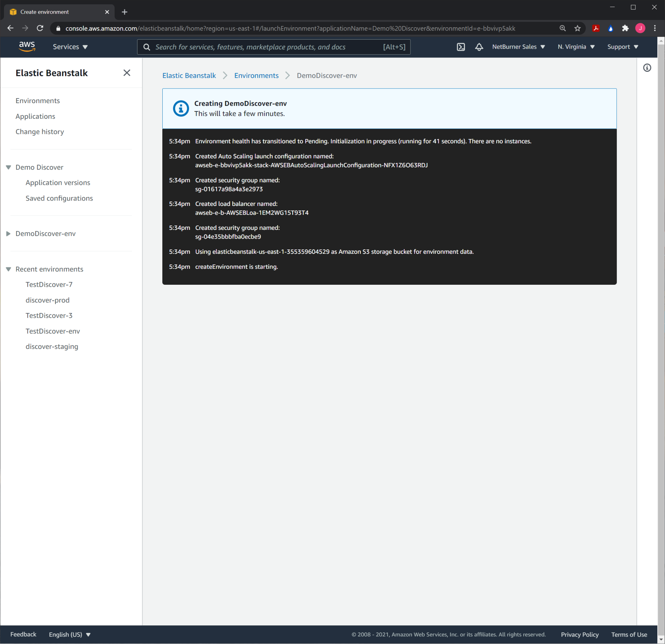Open the N. Virginia region dropdown
665x644 pixels.
[x=576, y=47]
